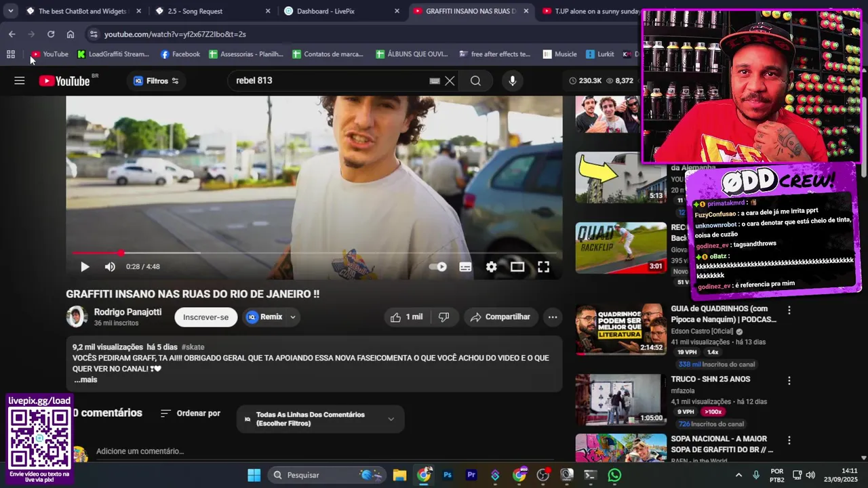Viewport: 868px width, 488px height.
Task: Open Todas As Linhas Dos Comentários dropdown
Action: 320,419
